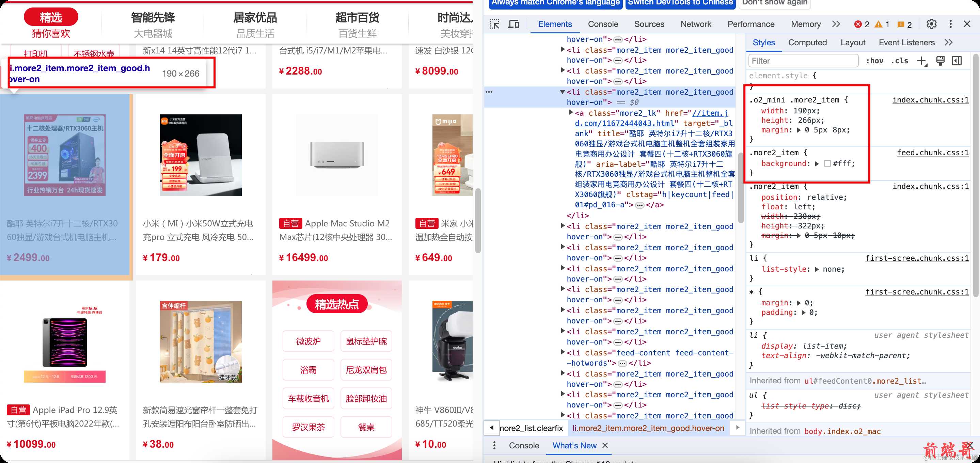Expand the background shorthand triangle

(817, 164)
